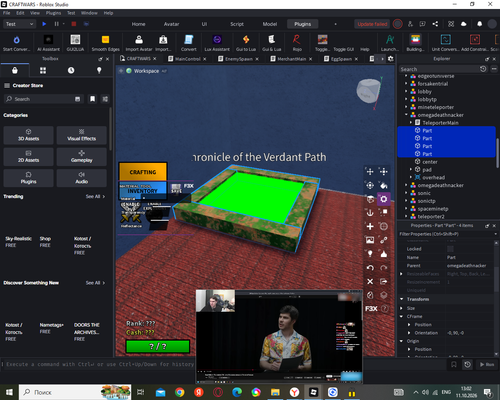The width and height of the screenshot is (500, 400).
Task: Switch Toolbox to the recent clock tab
Action: click(71, 70)
